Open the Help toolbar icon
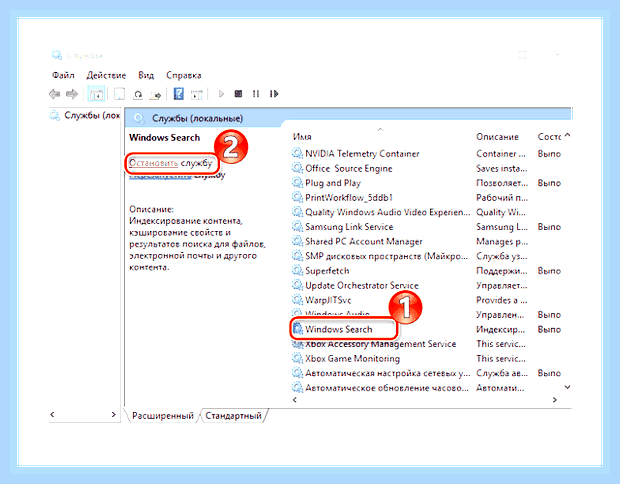620x484 pixels. pos(179,94)
